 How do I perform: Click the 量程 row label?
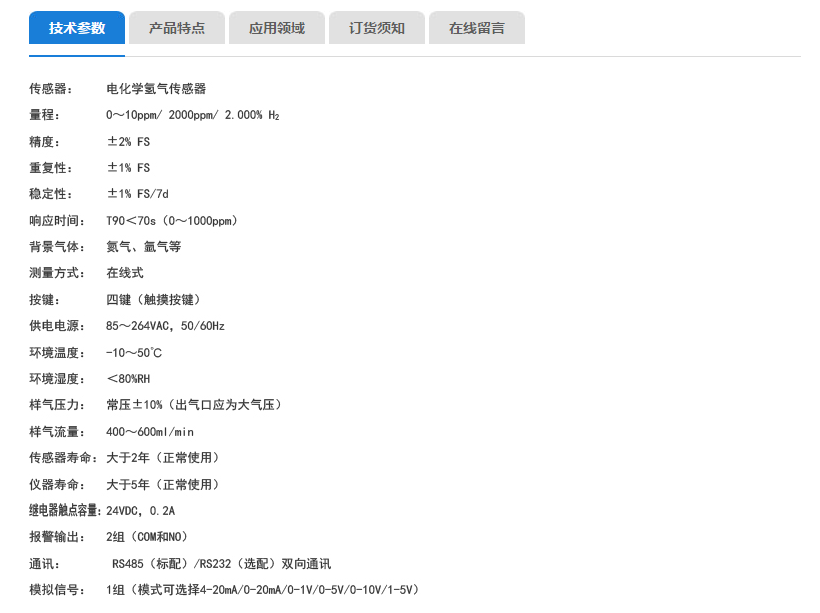pyautogui.click(x=47, y=115)
